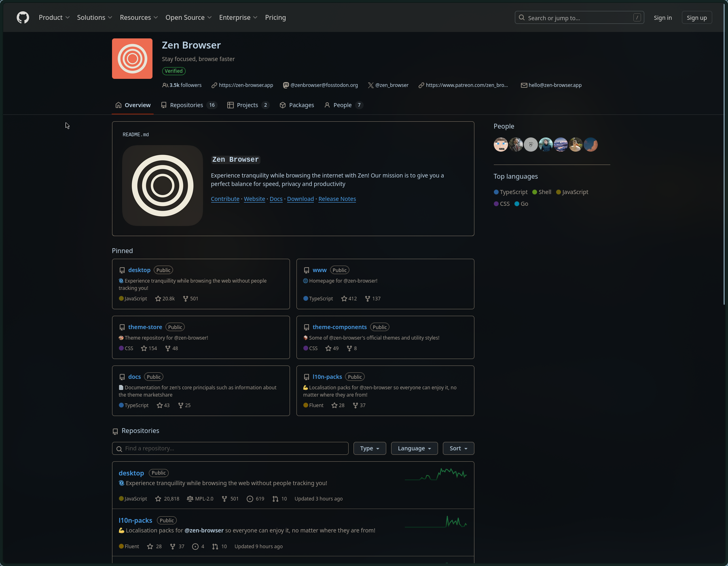This screenshot has height=566, width=728.
Task: Go to the GitHub homepage logo
Action: coord(23,17)
